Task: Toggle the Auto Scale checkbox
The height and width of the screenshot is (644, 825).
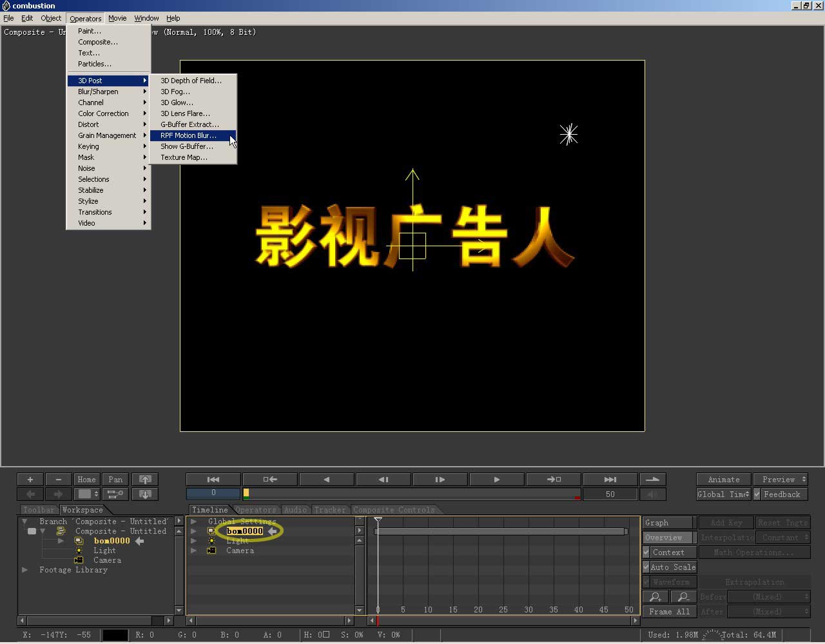Action: click(x=646, y=567)
